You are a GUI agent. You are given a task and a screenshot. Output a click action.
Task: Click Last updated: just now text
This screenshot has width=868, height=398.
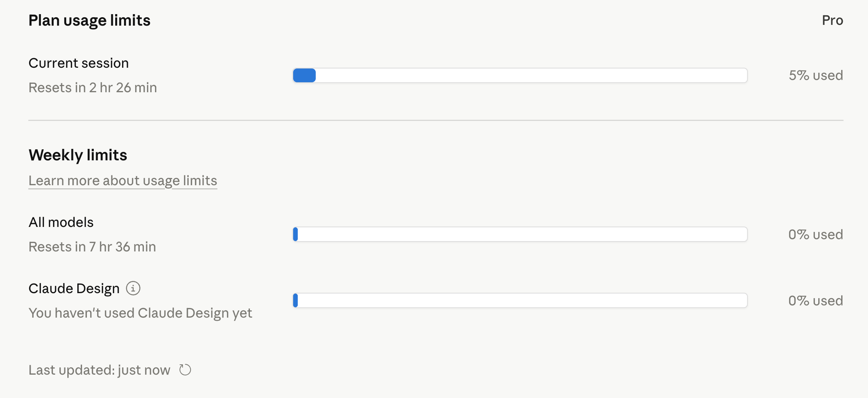point(100,370)
